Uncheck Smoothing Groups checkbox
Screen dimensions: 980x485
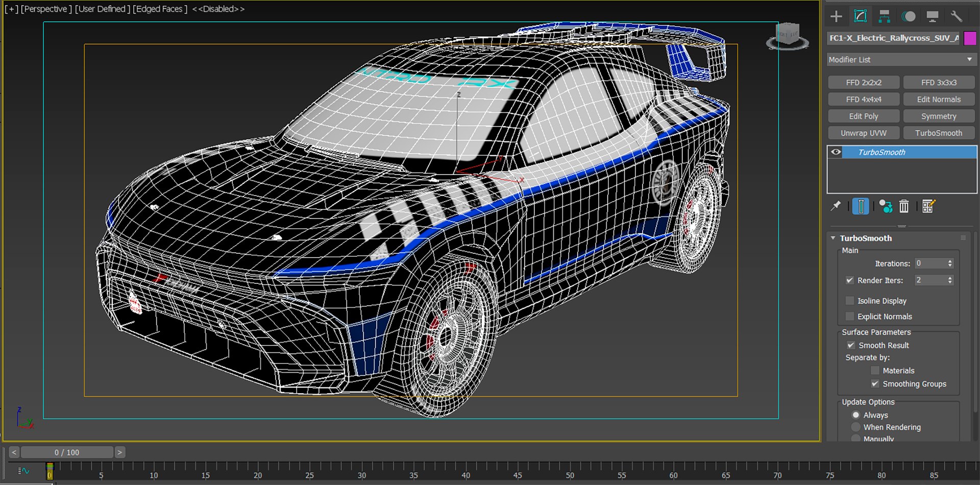(x=875, y=384)
